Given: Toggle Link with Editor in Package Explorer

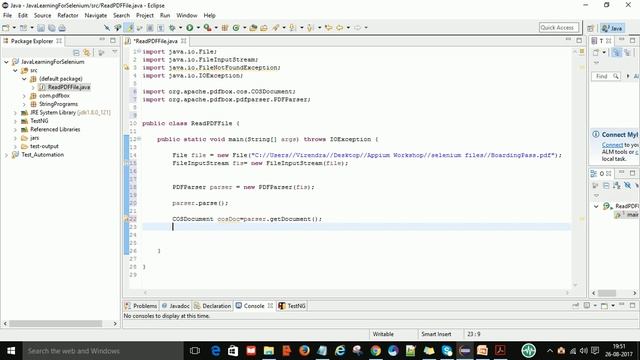Looking at the screenshot, I should pos(87,52).
